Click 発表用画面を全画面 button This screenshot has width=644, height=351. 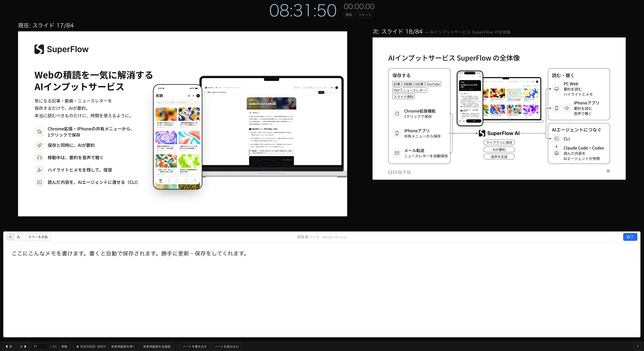coord(157,347)
